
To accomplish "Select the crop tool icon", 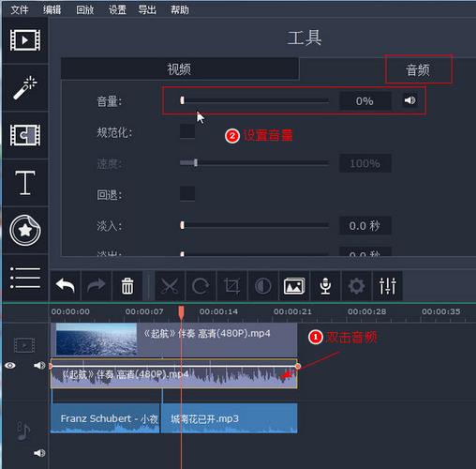I will click(231, 286).
